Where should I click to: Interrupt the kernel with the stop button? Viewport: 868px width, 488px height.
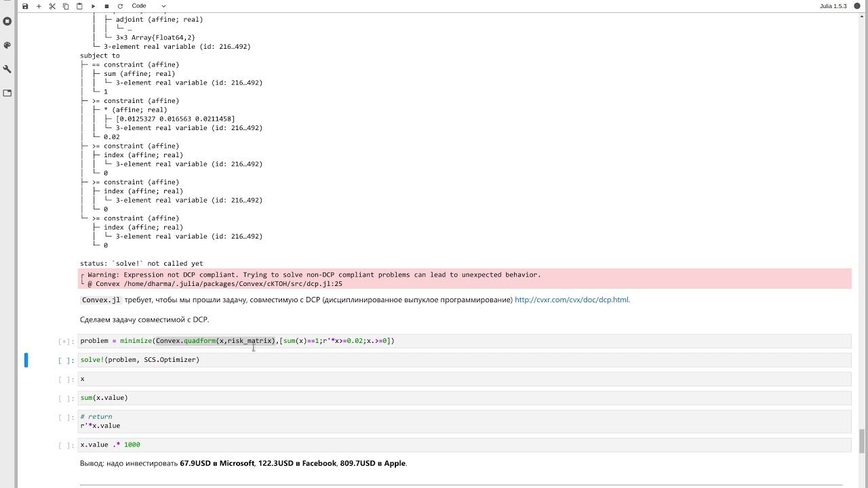(106, 6)
